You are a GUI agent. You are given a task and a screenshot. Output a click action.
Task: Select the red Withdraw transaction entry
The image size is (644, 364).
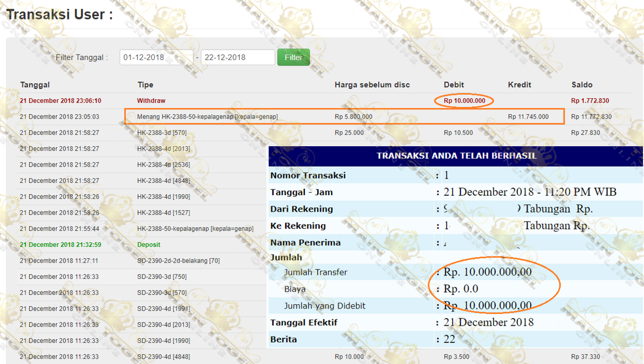(151, 101)
